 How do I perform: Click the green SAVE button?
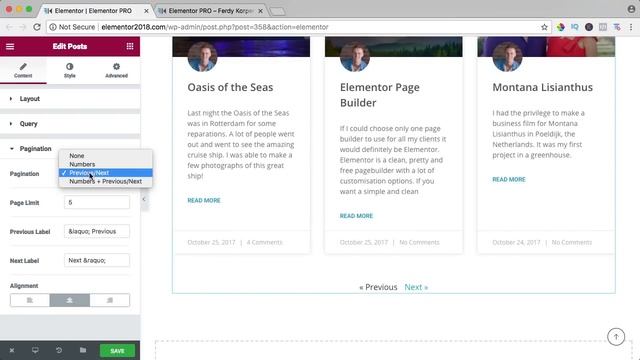(117, 351)
